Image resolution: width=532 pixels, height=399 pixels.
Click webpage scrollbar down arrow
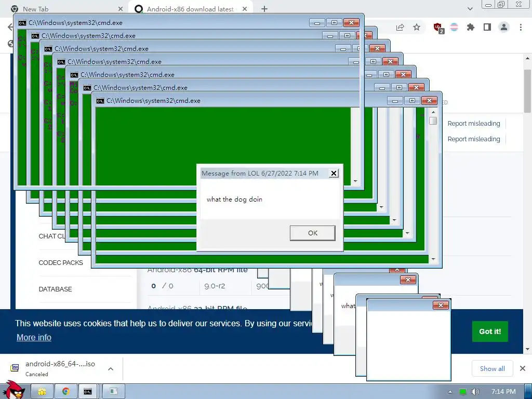[527, 349]
